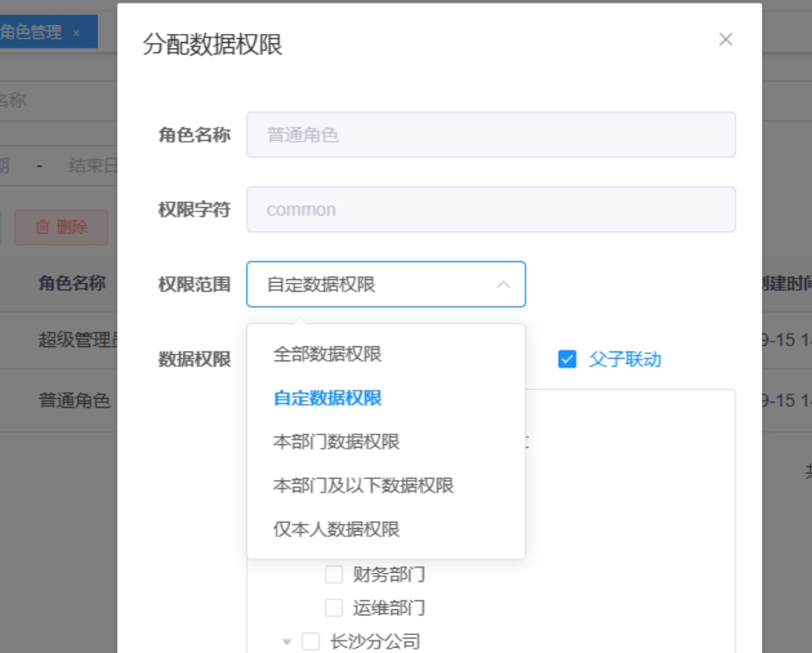812x653 pixels.
Task: Check the 财务部门 checkbox
Action: 334,574
